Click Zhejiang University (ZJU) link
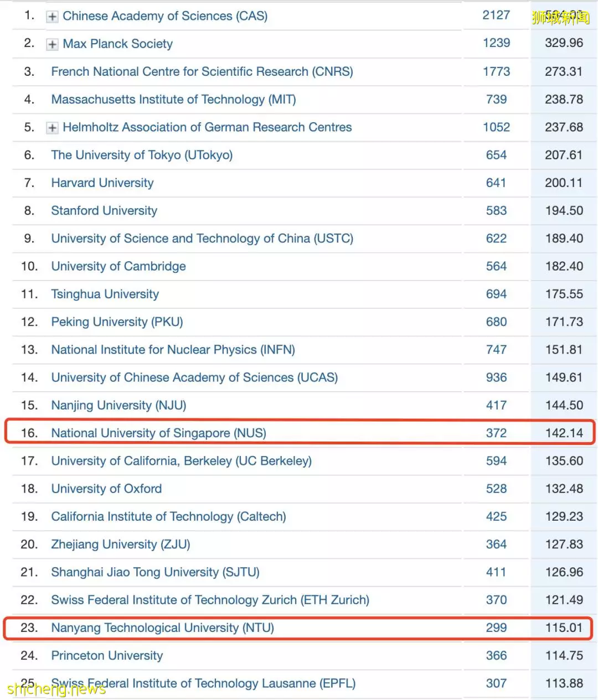Image resolution: width=598 pixels, height=700 pixels. click(x=121, y=545)
